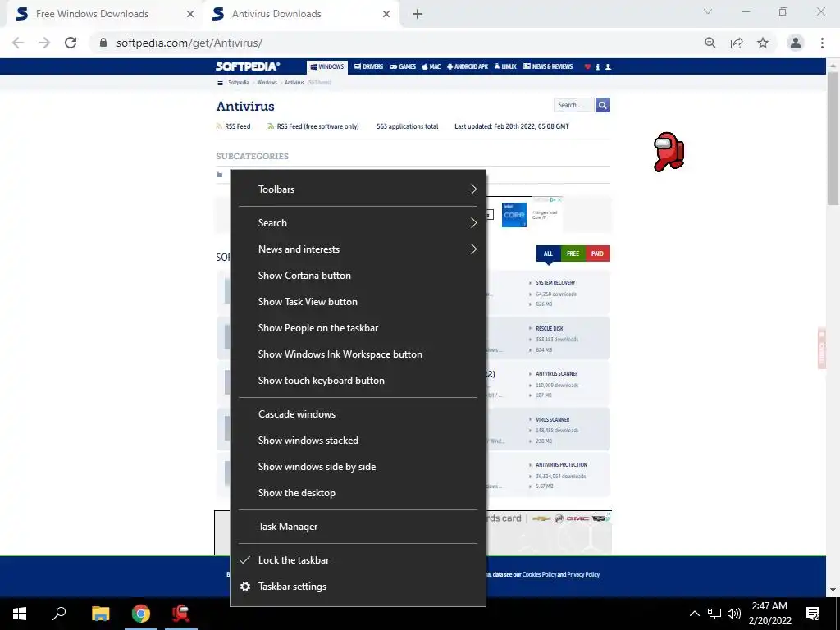Select Show windows side by side

tap(358, 467)
